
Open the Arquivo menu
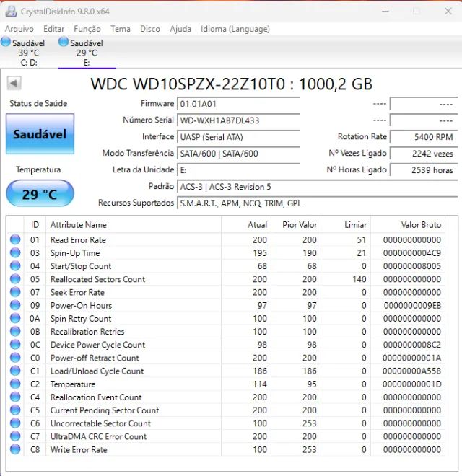click(19, 29)
